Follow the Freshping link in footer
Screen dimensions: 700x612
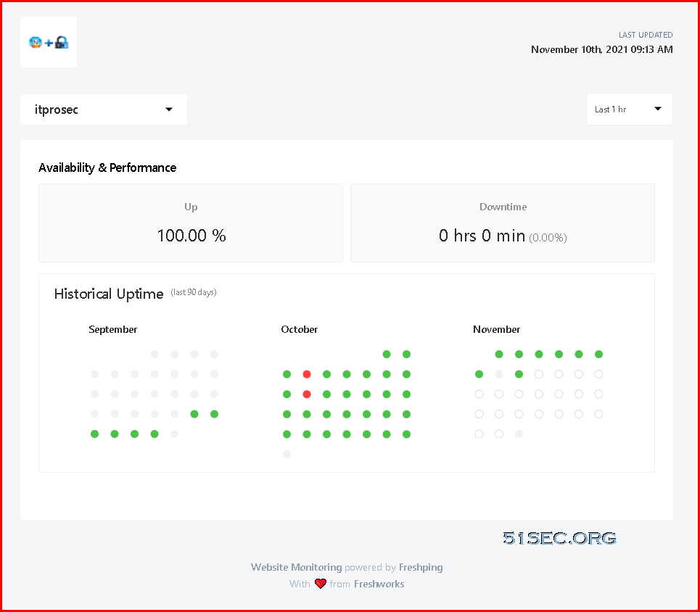click(x=421, y=567)
